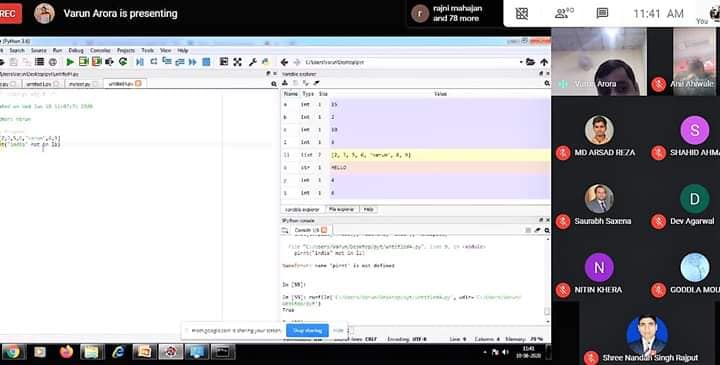The width and height of the screenshot is (720, 365).
Task: Open the Search menu
Action: [x=17, y=50]
